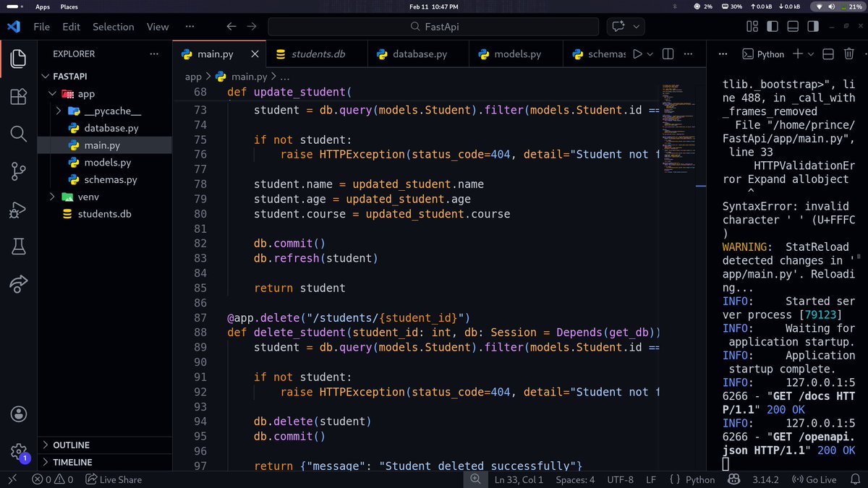Click the Go Back arrow
This screenshot has height=488, width=868.
tap(231, 26)
